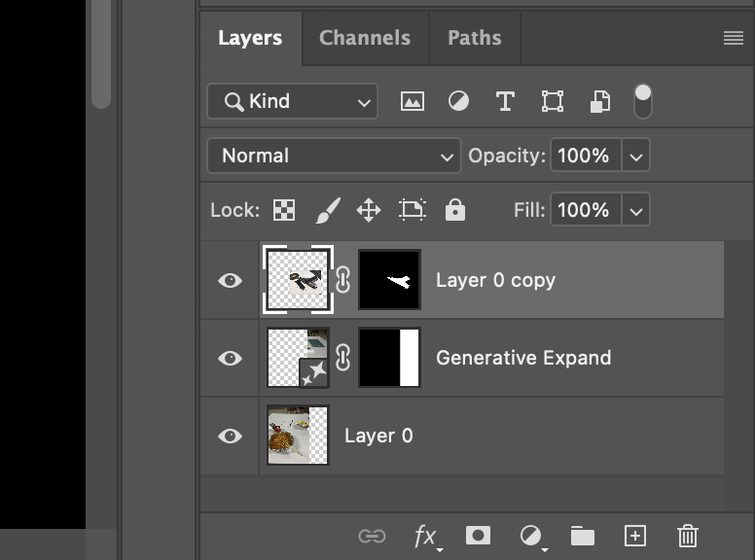755x560 pixels.
Task: Create a new layer group
Action: point(583,536)
